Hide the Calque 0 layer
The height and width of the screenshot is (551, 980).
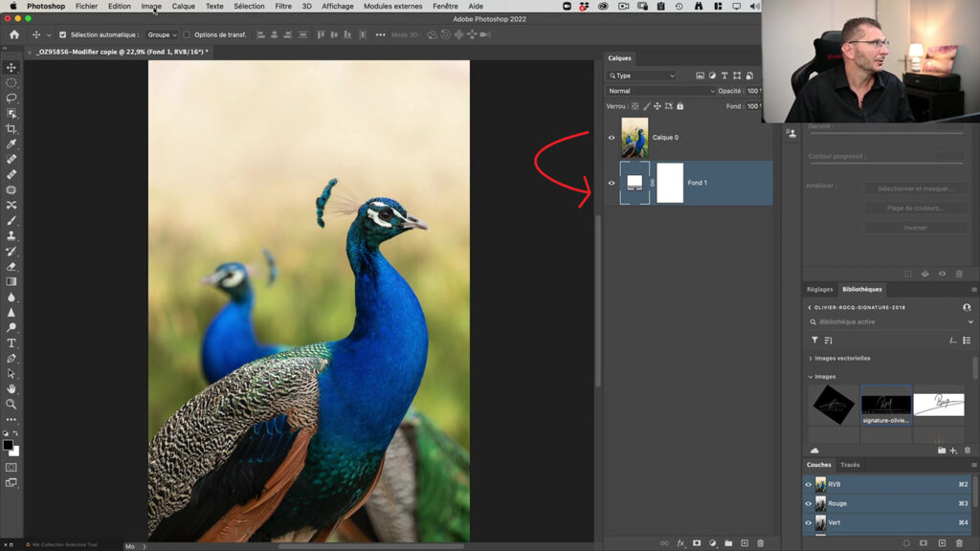(x=611, y=137)
